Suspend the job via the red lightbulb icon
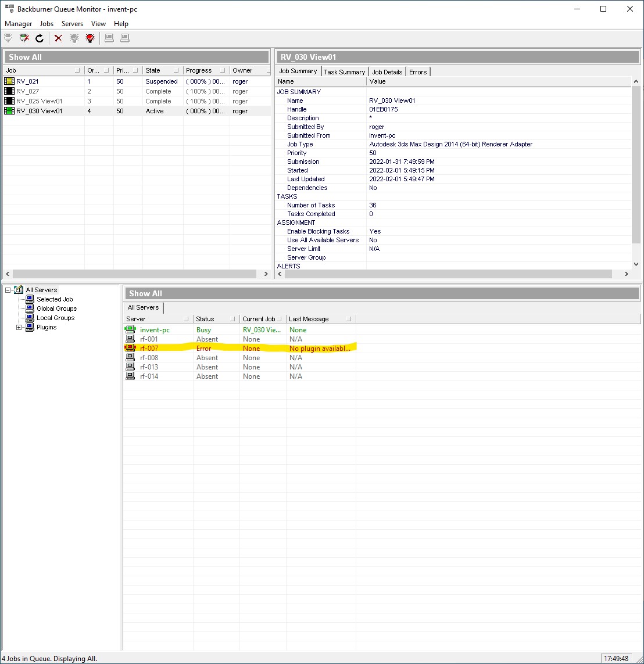Screen dimensions: 644x664 click(x=90, y=38)
